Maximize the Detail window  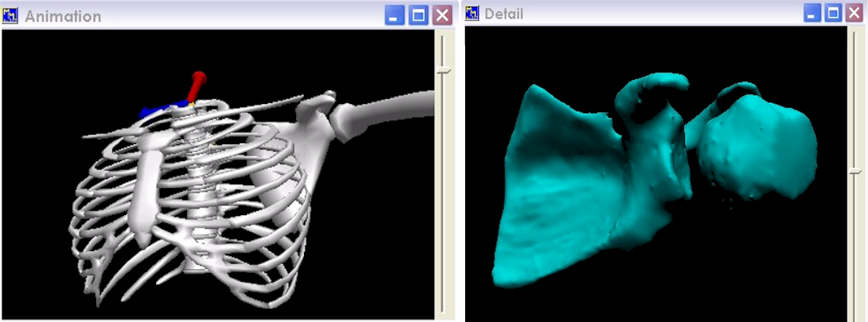click(834, 13)
